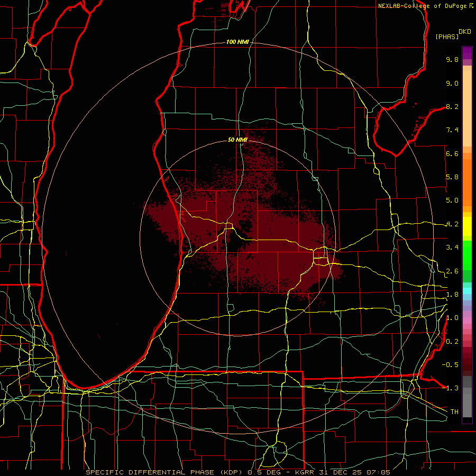Click the -0.5 scale value
The image size is (476, 476).
[x=450, y=365]
